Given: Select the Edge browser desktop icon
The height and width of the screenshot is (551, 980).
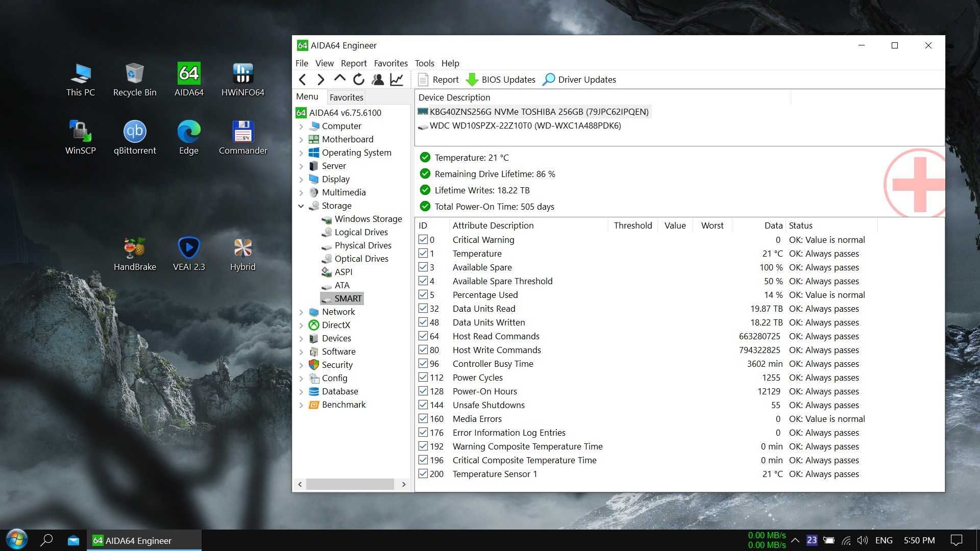Looking at the screenshot, I should [189, 138].
